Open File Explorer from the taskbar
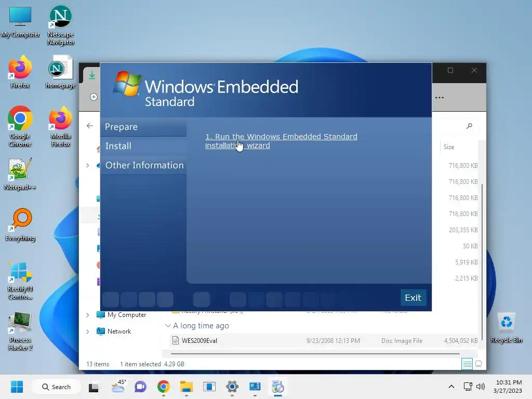This screenshot has width=532, height=399. click(187, 387)
